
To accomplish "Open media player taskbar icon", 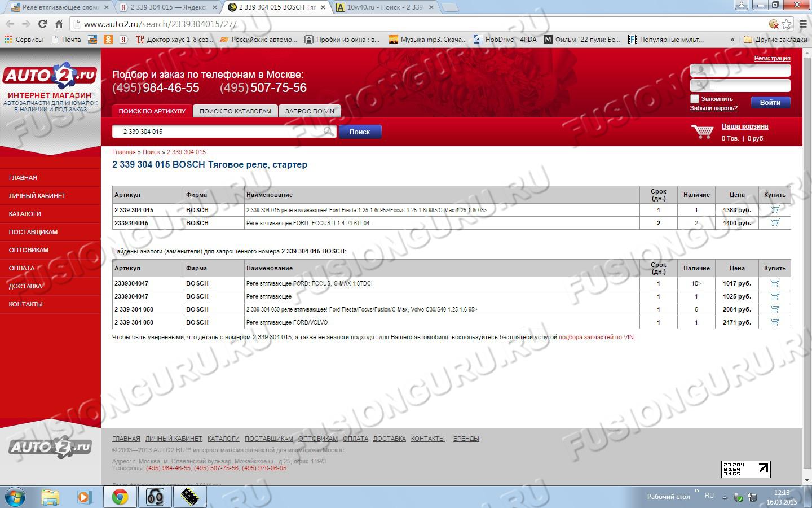I will point(84,497).
